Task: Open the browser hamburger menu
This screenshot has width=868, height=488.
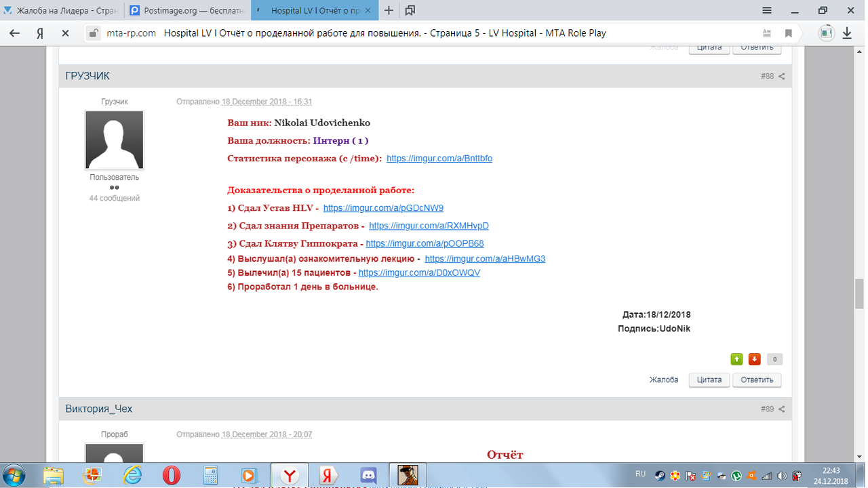Action: pyautogui.click(x=767, y=10)
